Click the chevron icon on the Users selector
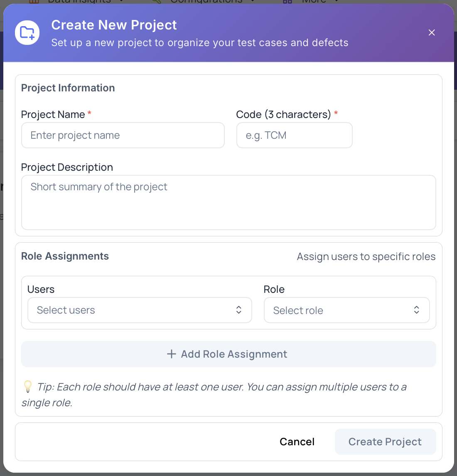The height and width of the screenshot is (476, 457). coord(239,310)
